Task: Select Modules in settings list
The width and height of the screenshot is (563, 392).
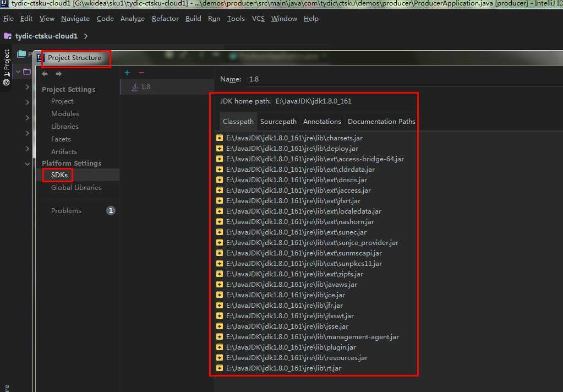Action: (x=65, y=114)
